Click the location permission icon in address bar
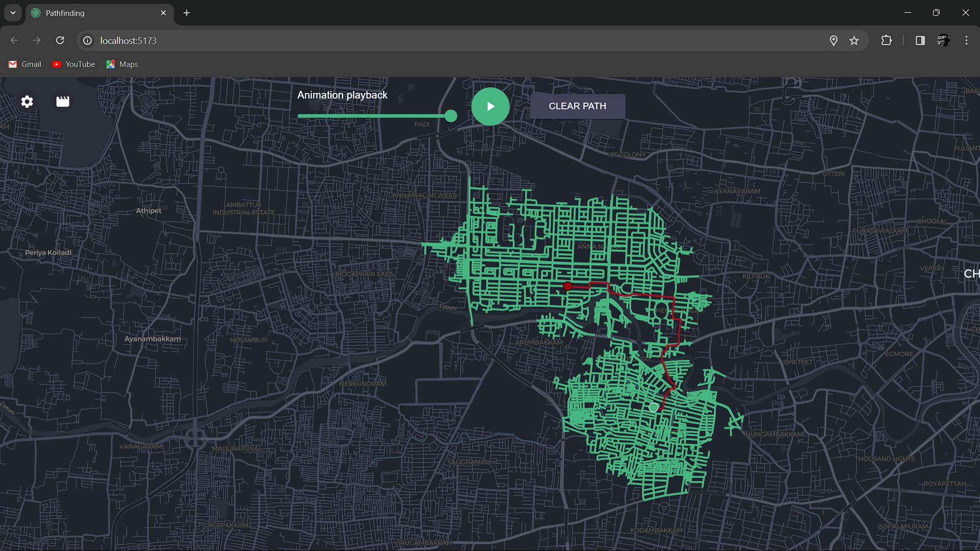Image resolution: width=980 pixels, height=551 pixels. click(x=833, y=40)
